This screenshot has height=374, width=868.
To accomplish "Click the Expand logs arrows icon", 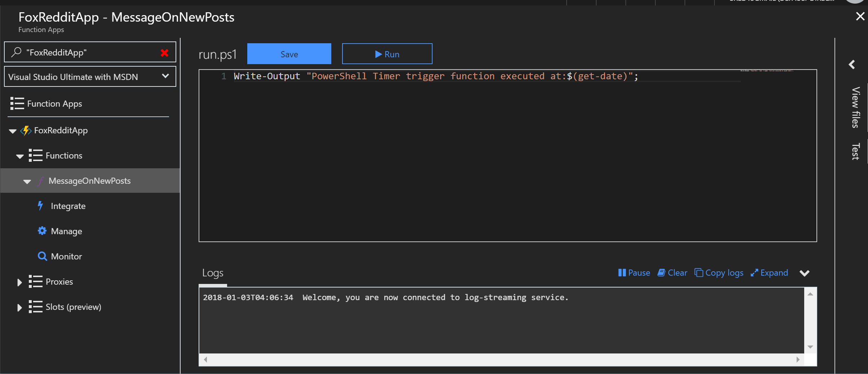I will [754, 273].
